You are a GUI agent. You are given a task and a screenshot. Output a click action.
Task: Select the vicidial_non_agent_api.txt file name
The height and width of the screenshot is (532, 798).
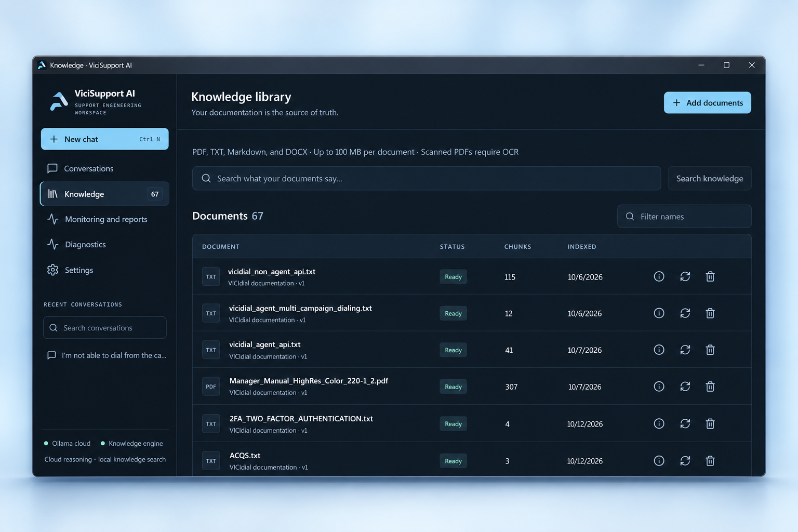click(272, 272)
